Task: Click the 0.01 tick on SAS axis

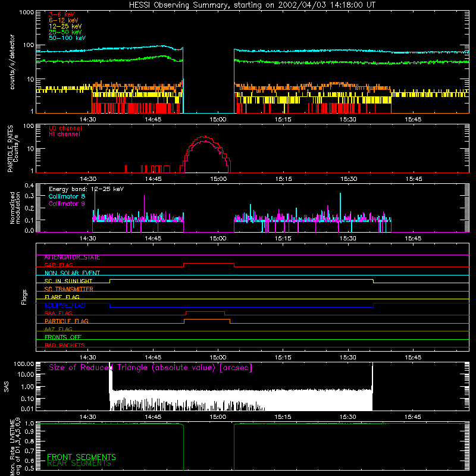Action: pyautogui.click(x=27, y=409)
